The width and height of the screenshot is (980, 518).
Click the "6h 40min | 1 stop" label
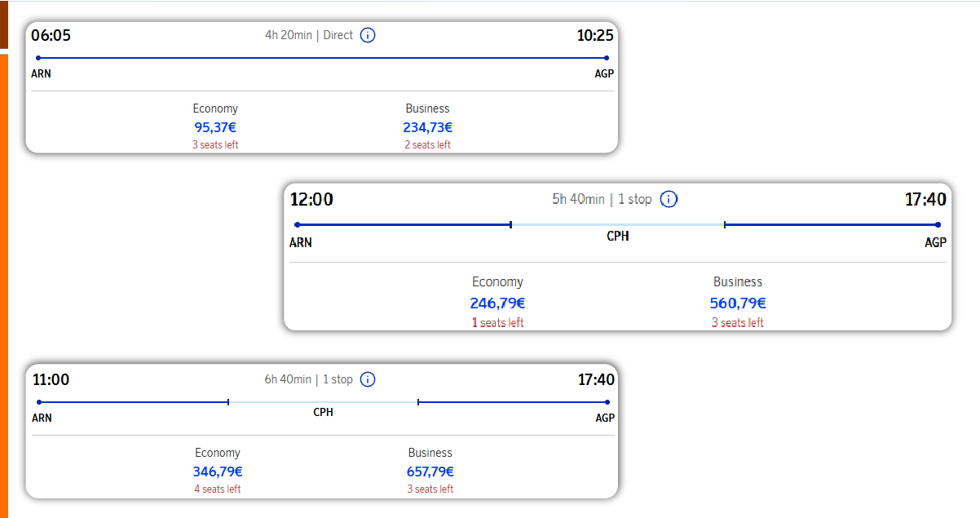(308, 379)
